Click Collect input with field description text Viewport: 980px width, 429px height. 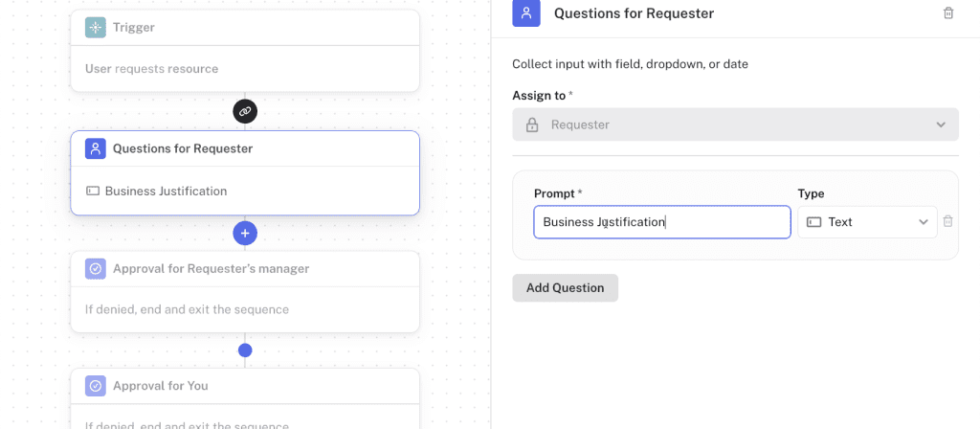click(630, 64)
